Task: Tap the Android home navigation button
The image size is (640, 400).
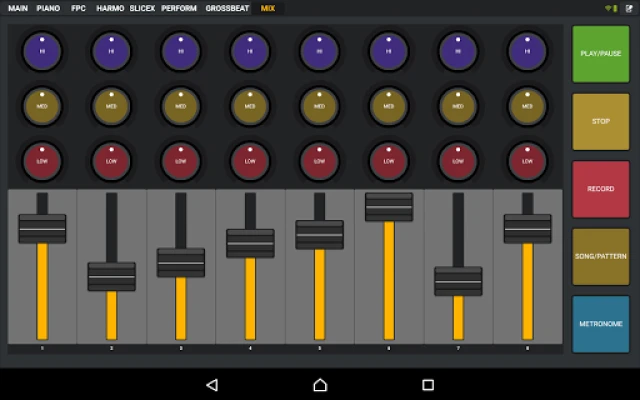Action: pyautogui.click(x=320, y=385)
